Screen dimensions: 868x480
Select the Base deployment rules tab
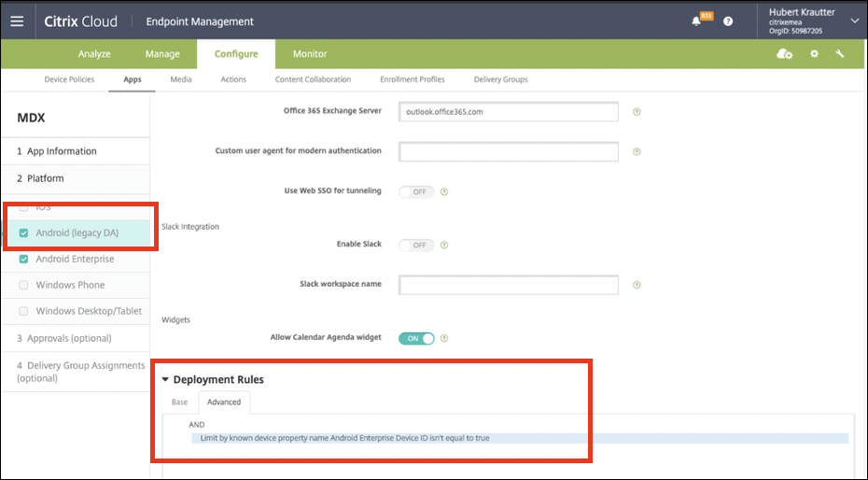[179, 402]
